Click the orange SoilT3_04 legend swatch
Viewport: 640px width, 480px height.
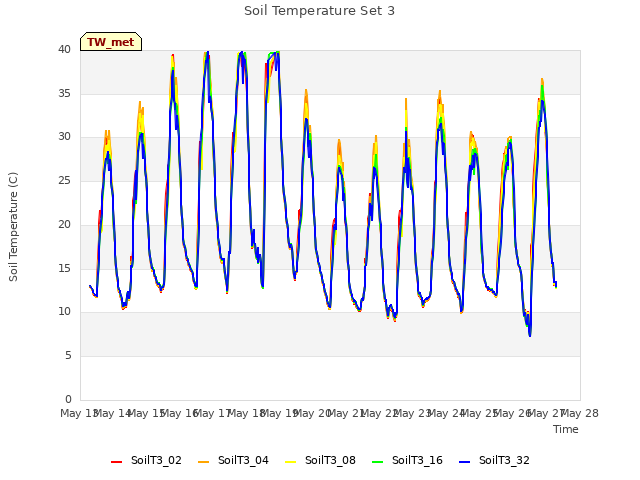click(203, 462)
